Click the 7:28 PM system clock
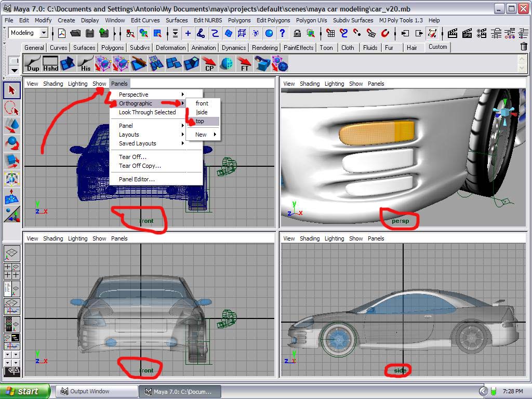Image resolution: width=532 pixels, height=399 pixels. point(513,391)
